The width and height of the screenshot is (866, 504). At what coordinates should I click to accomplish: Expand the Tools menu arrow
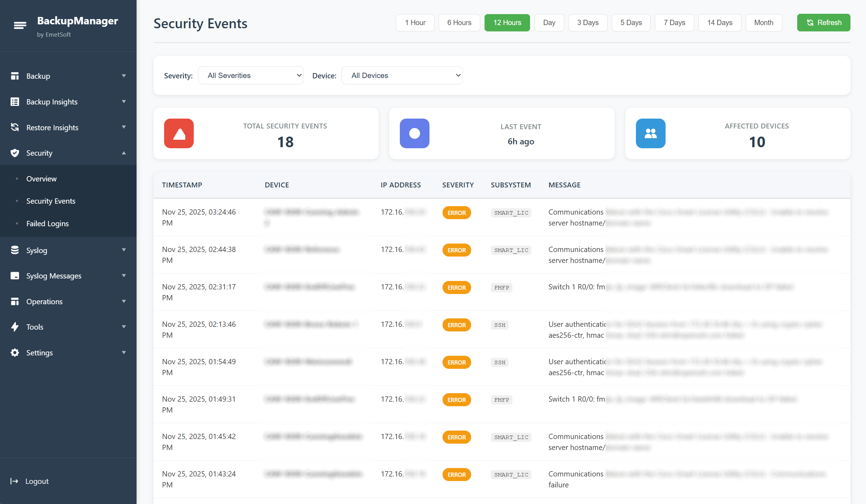point(124,327)
